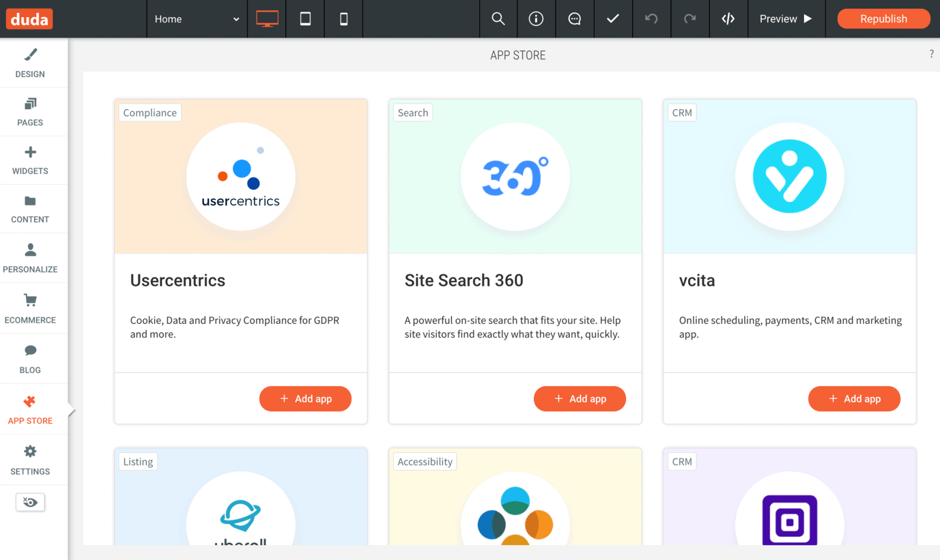Add the vcita app

point(854,399)
